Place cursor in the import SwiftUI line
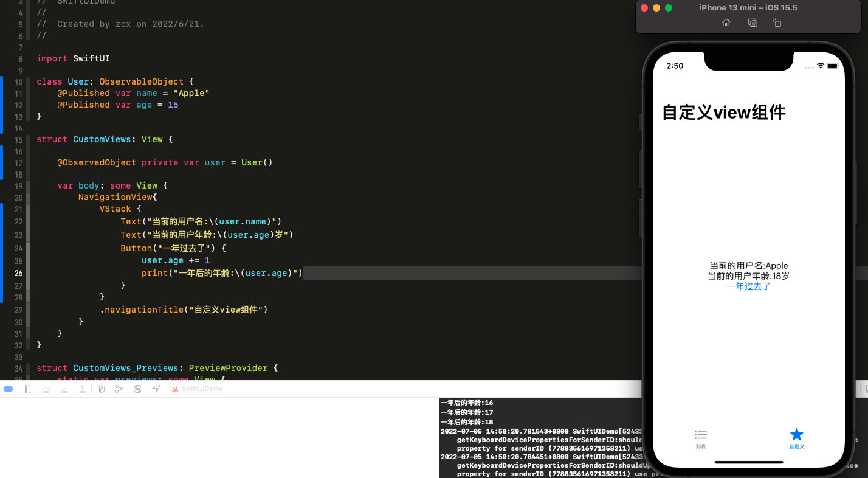The width and height of the screenshot is (868, 478). [x=73, y=58]
